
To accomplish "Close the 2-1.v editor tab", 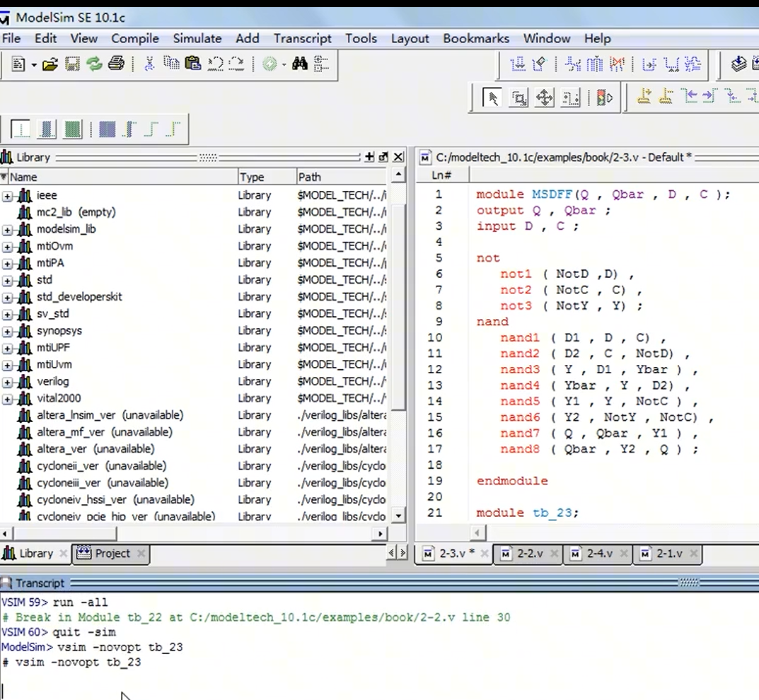I will (694, 554).
